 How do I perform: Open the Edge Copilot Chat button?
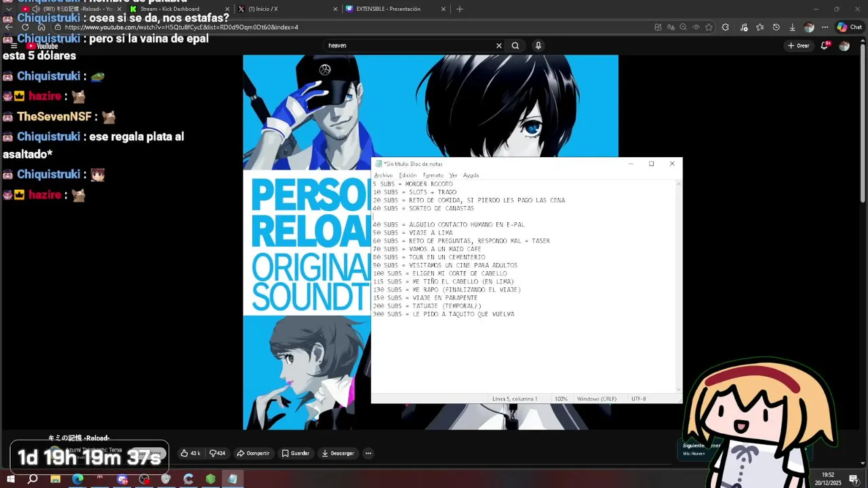click(850, 27)
